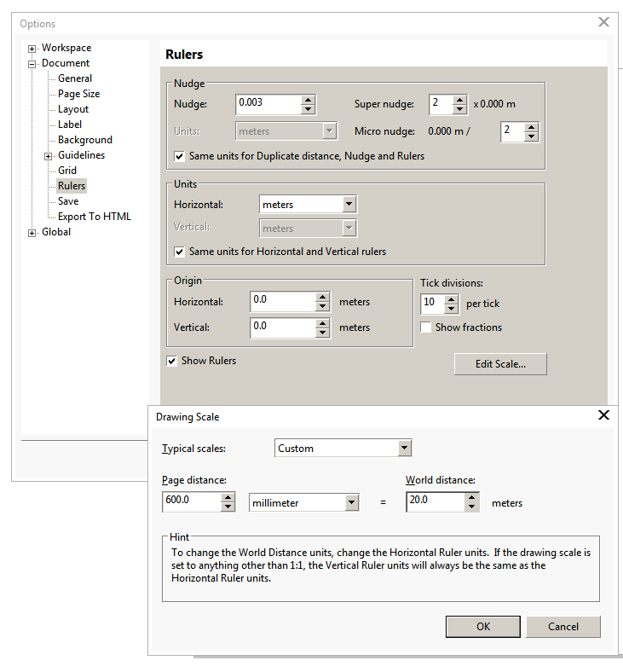
Task: Decrease Tick divisions per tick
Action: pos(451,309)
